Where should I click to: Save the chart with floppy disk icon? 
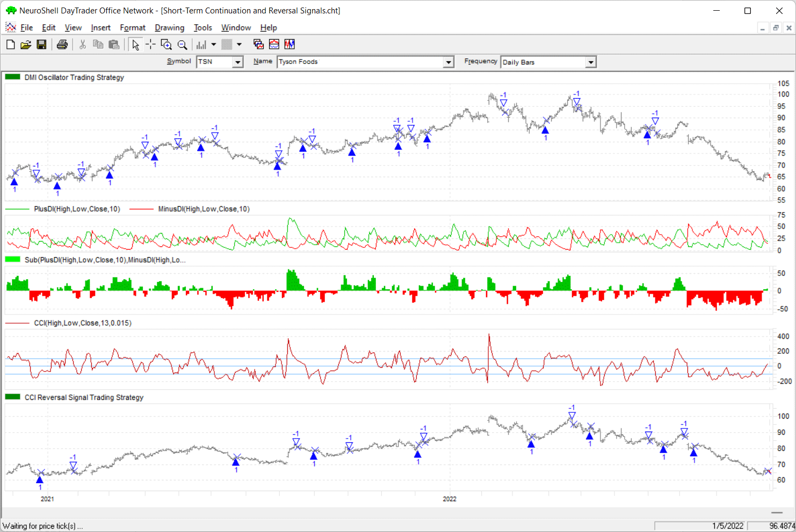point(41,45)
